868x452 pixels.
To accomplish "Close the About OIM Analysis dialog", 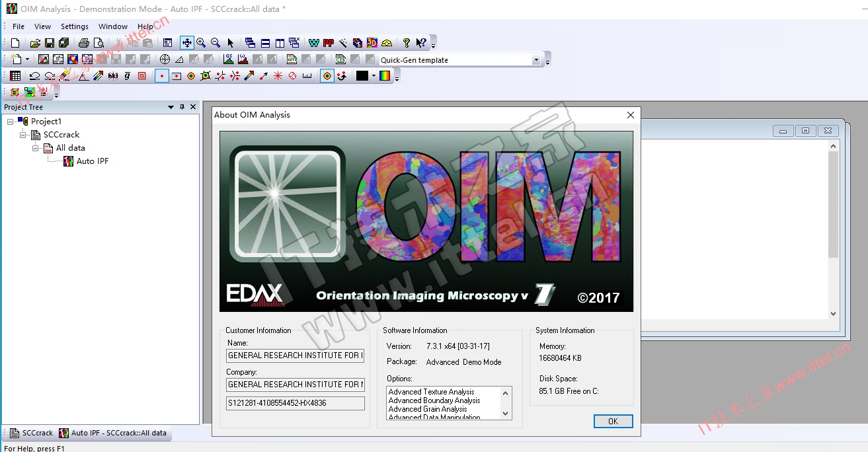I will [x=630, y=115].
